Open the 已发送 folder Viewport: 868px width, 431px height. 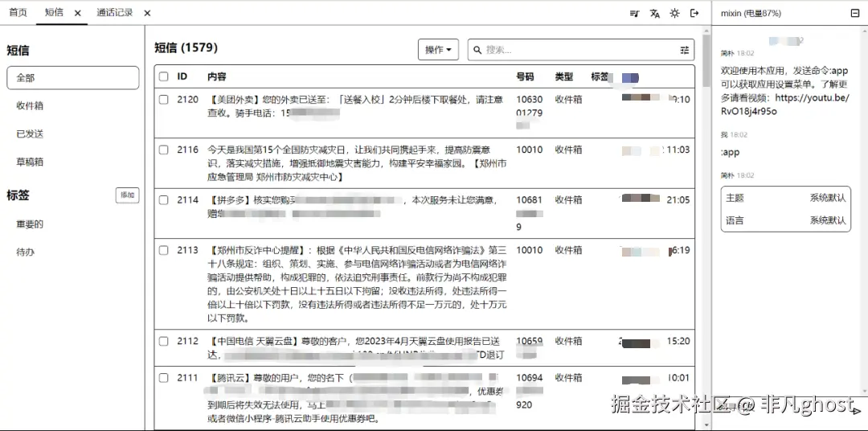[30, 134]
